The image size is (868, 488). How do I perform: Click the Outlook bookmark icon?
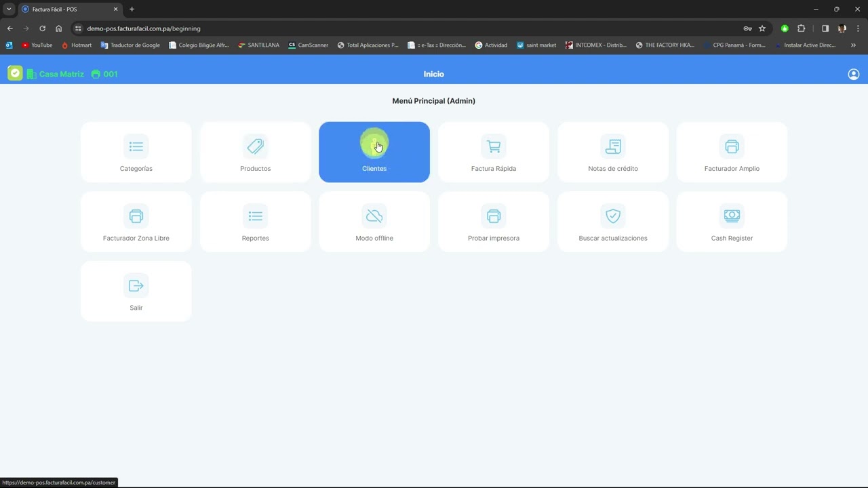click(x=9, y=45)
